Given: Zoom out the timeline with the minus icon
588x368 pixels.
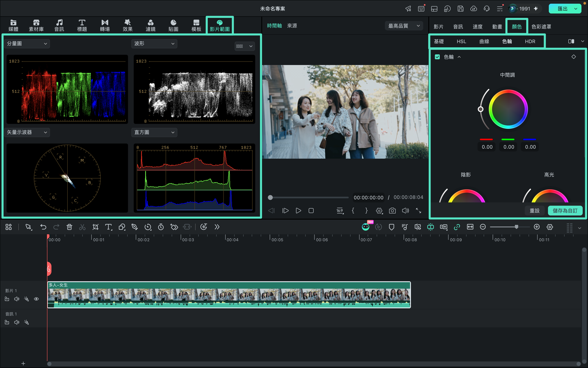Looking at the screenshot, I should (x=483, y=227).
